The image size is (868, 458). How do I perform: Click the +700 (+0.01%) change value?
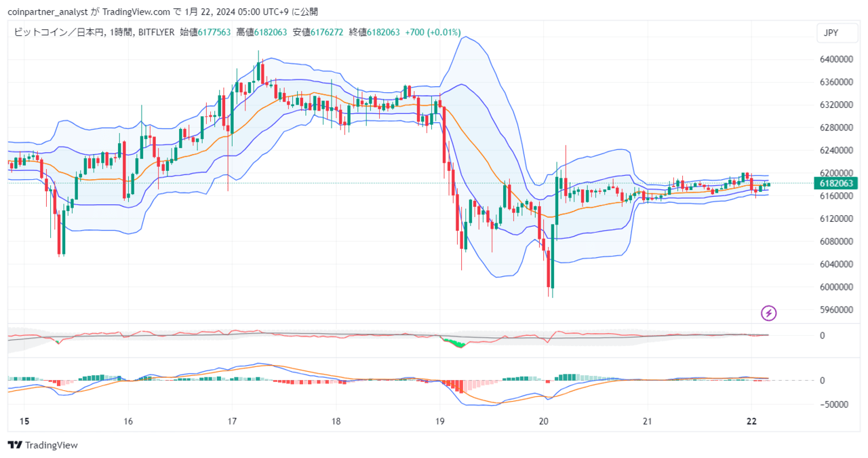coord(433,32)
